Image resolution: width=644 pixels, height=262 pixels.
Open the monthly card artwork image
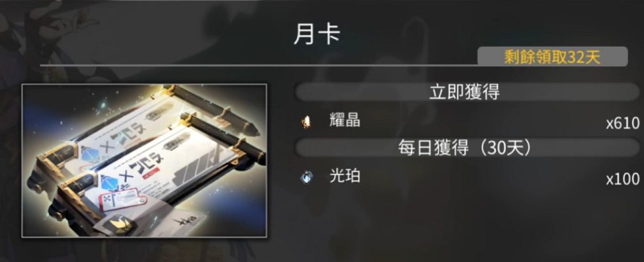144,160
